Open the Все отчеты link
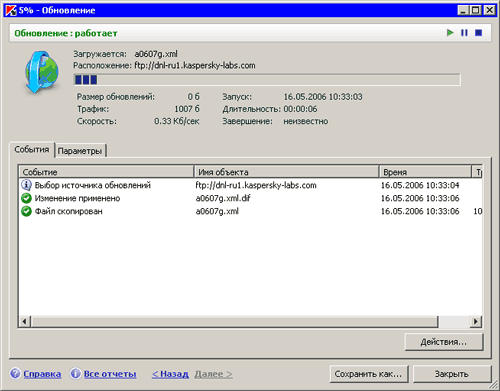The image size is (500, 391). 110,374
